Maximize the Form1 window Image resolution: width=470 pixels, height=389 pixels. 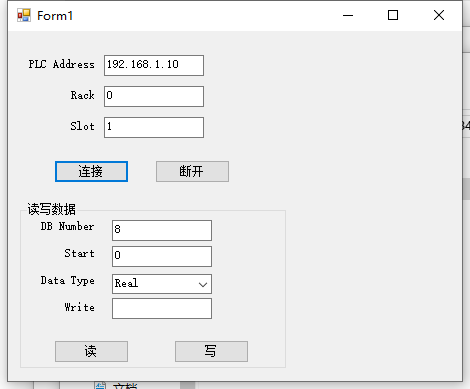[x=393, y=15]
